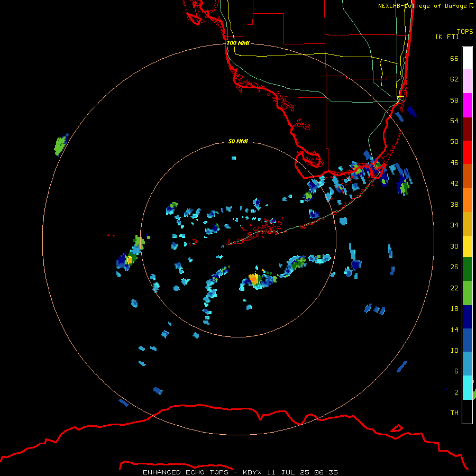Click the black TH threshold swatch
This screenshot has height=476, width=476.
[467, 411]
